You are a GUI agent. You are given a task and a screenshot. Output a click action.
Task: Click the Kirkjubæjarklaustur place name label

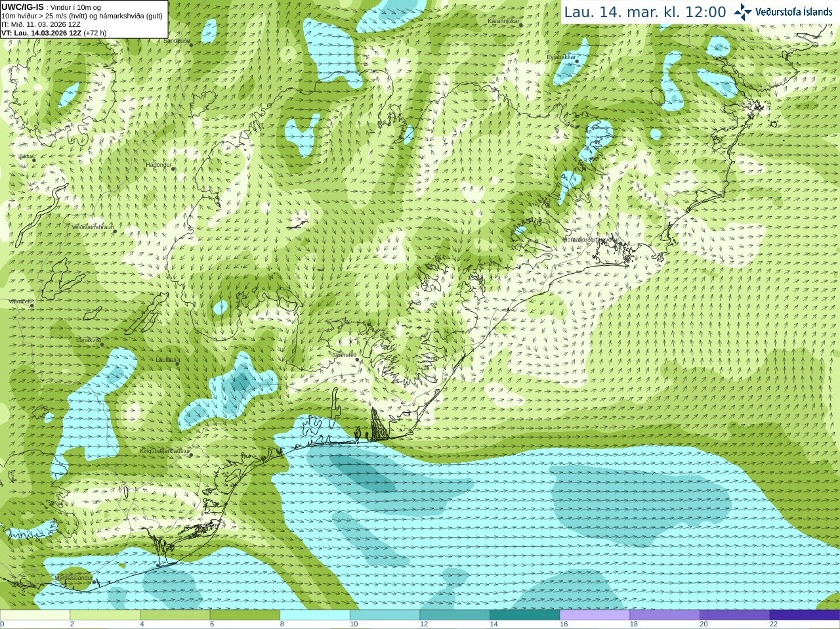[x=165, y=451]
